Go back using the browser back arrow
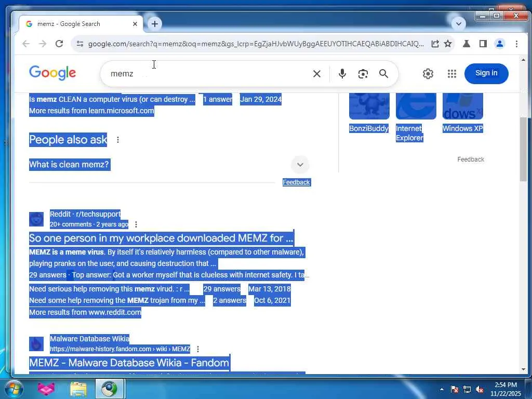Viewport: 532px width, 399px height. (x=26, y=44)
